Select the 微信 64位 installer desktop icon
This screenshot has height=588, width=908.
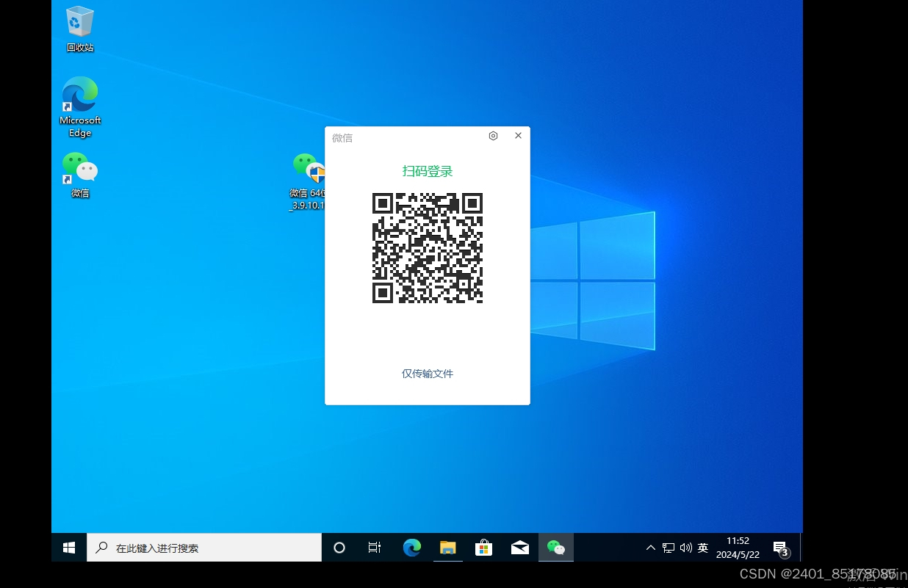[x=308, y=181]
